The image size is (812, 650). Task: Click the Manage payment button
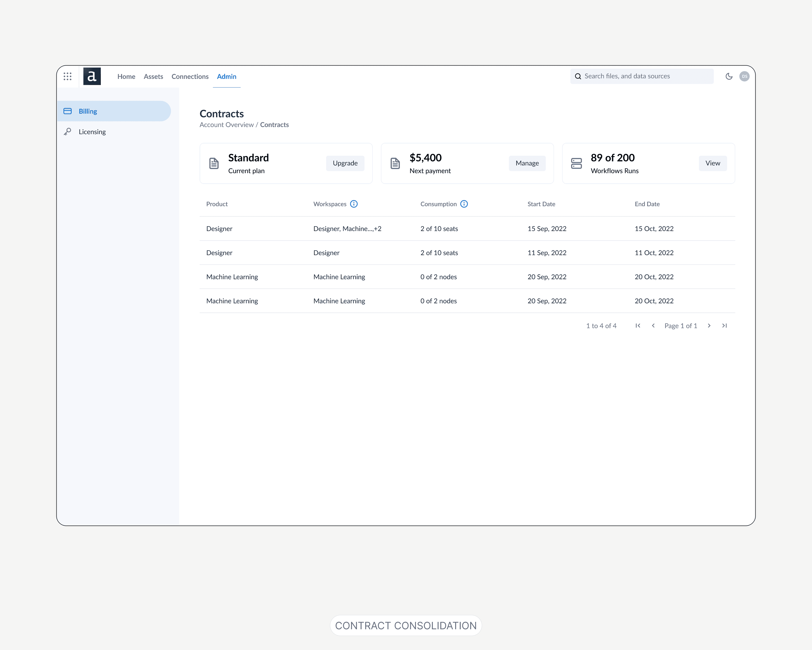pos(527,163)
